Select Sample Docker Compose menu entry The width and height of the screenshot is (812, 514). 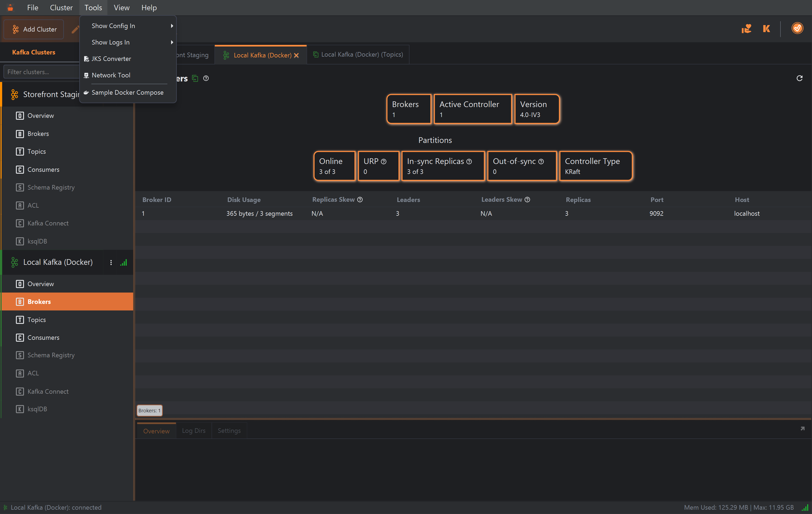128,92
